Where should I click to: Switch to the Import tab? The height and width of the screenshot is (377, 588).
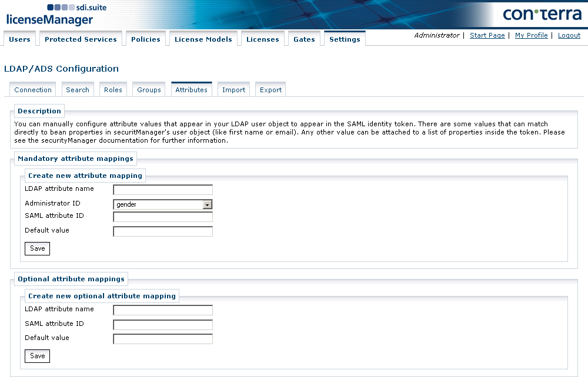pos(233,89)
